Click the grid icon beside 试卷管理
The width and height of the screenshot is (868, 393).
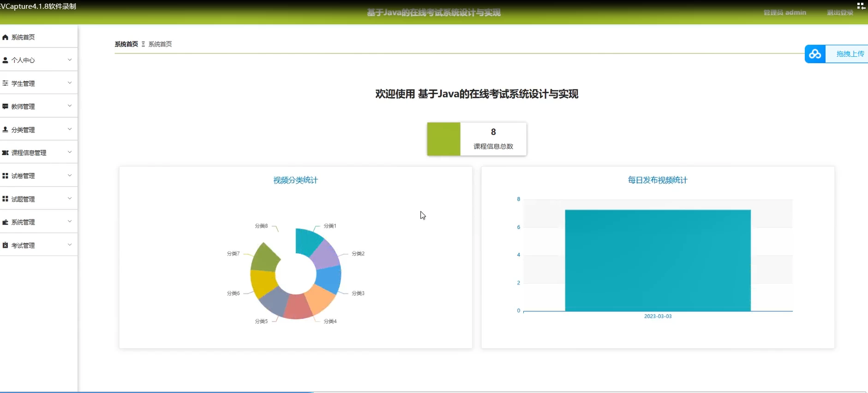tap(5, 176)
